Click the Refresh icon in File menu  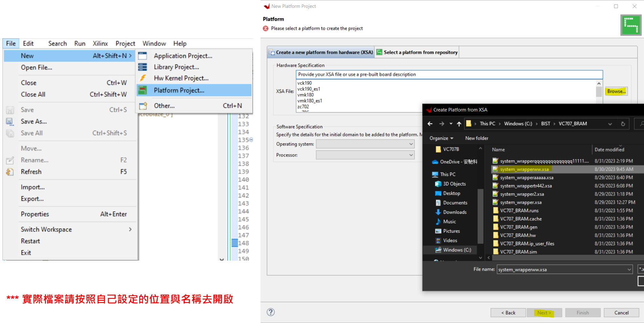pyautogui.click(x=10, y=172)
